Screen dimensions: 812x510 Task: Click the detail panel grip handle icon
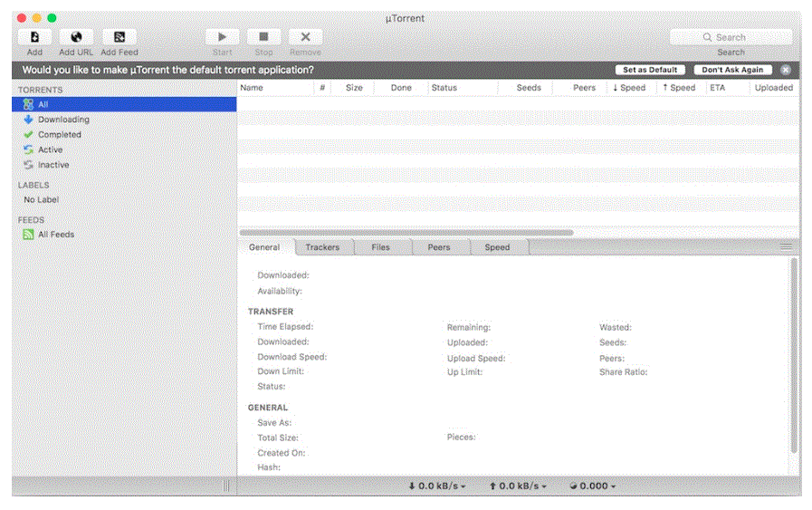[786, 247]
